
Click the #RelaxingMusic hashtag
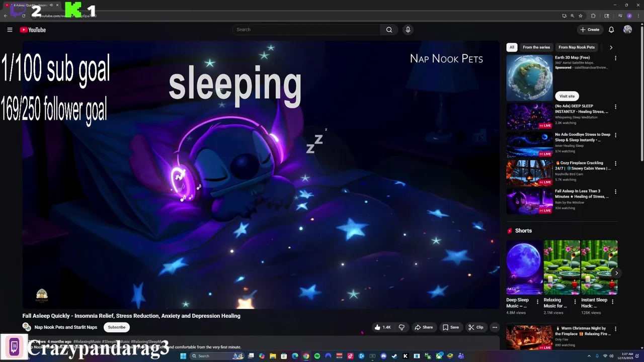pyautogui.click(x=87, y=341)
